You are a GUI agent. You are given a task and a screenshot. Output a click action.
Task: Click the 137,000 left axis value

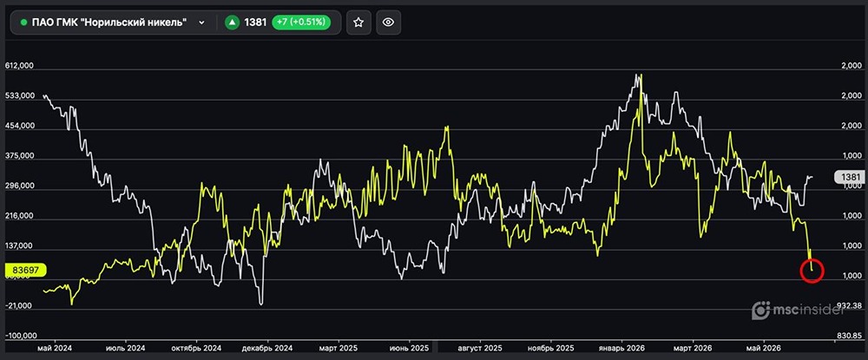(19, 246)
